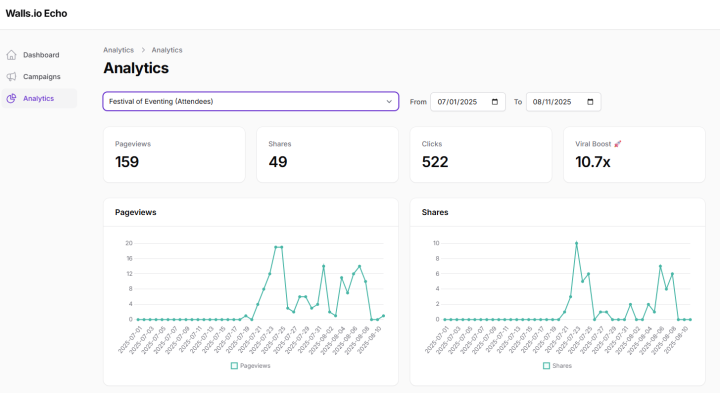
Task: Click the Analytics pie chart icon
Action: pos(11,98)
